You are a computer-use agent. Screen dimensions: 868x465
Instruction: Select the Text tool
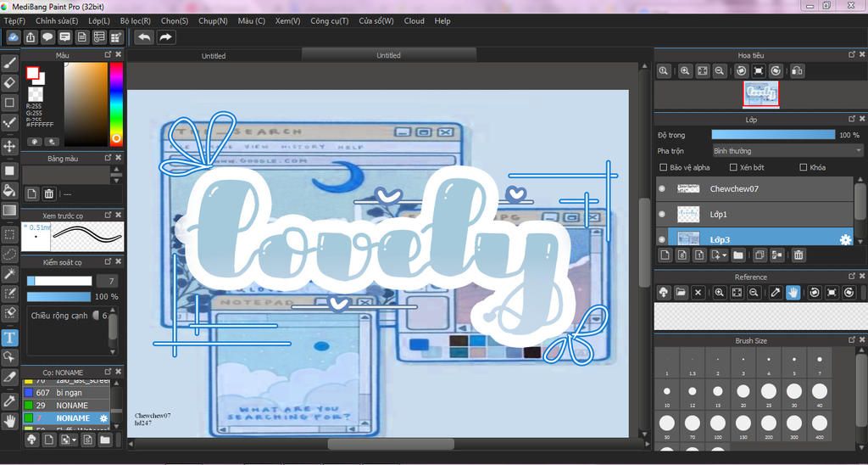pyautogui.click(x=9, y=338)
